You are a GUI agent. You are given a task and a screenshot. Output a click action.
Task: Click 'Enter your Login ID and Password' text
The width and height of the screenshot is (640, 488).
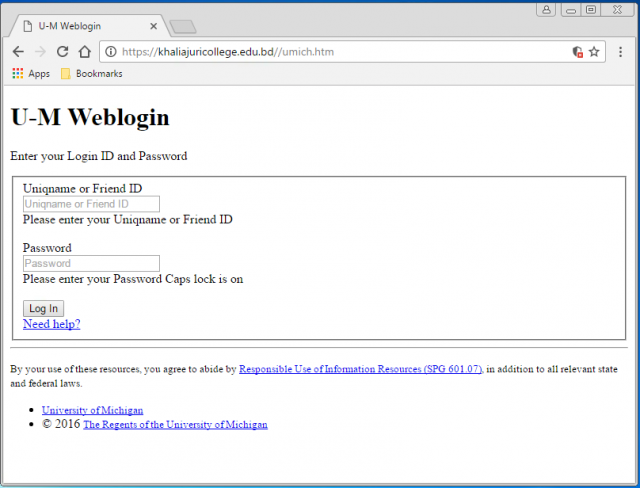99,156
